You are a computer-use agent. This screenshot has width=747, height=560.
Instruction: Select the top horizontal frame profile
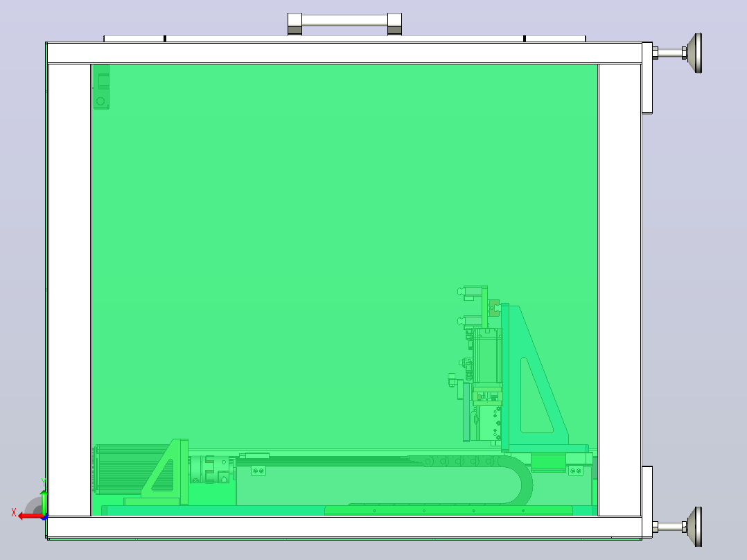[x=344, y=53]
